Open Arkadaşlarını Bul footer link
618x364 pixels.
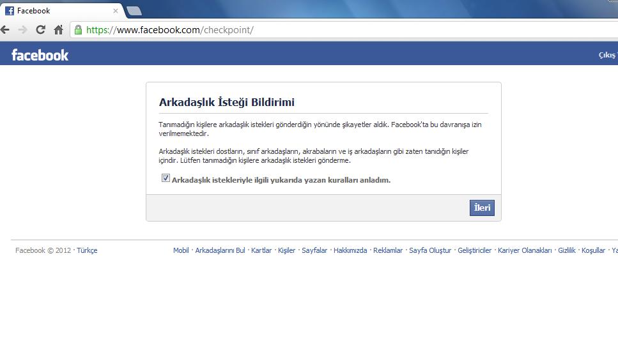tap(220, 250)
